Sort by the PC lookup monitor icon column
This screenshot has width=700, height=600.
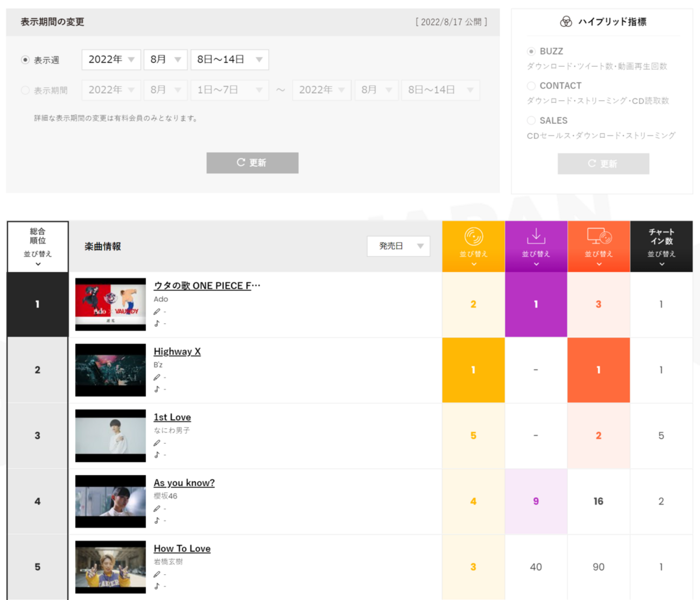point(598,246)
